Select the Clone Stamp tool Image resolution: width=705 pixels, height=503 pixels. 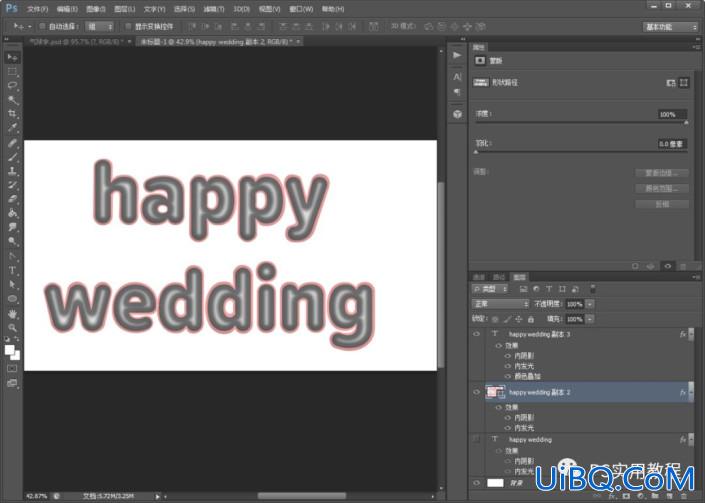(x=12, y=171)
